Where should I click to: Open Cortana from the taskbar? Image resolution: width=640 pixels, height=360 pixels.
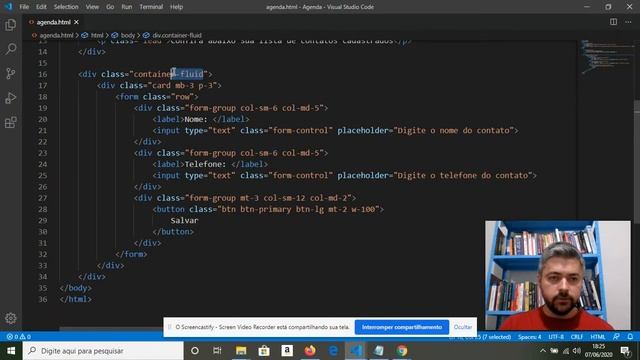(x=195, y=351)
